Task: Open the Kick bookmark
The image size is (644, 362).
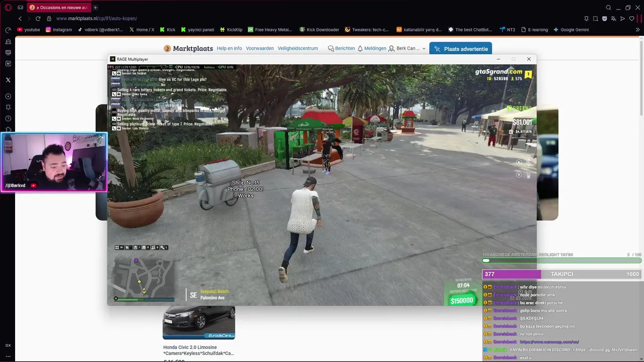Action: pos(168,30)
